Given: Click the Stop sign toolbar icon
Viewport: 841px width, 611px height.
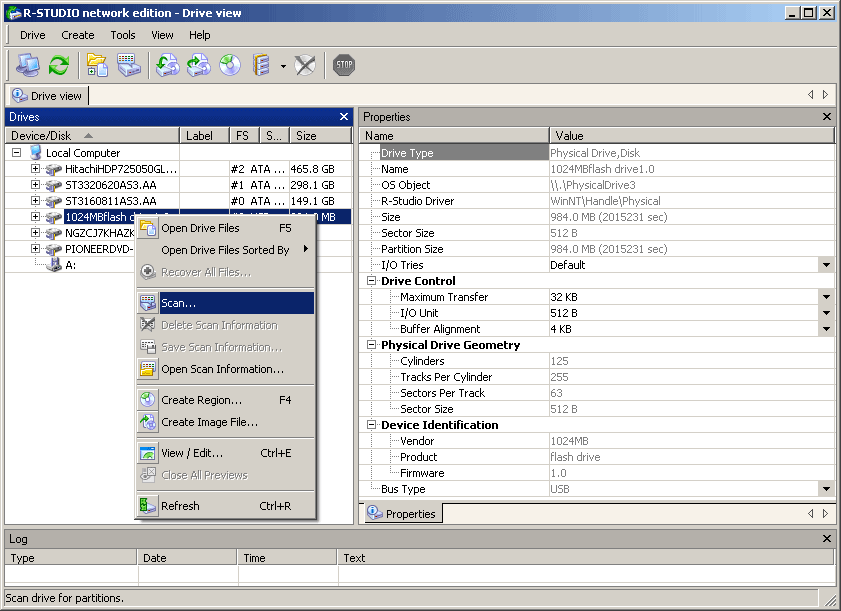Looking at the screenshot, I should point(343,65).
